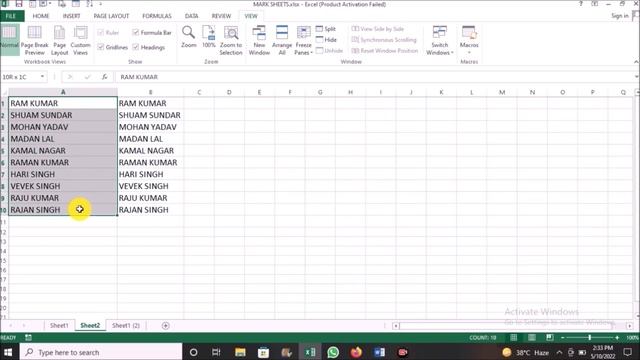The height and width of the screenshot is (360, 640).
Task: Switch to Sheet1 tab
Action: pyautogui.click(x=59, y=325)
